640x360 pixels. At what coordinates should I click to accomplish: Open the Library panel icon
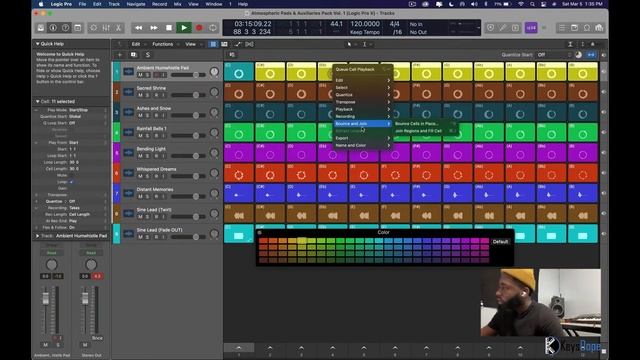point(41,28)
